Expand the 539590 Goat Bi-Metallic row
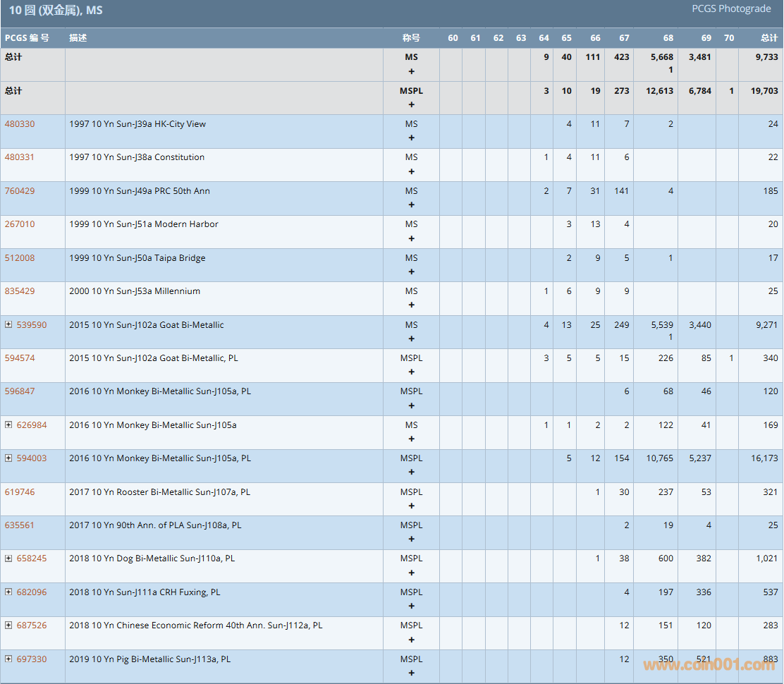Screen dimensions: 784x684 (x=8, y=325)
